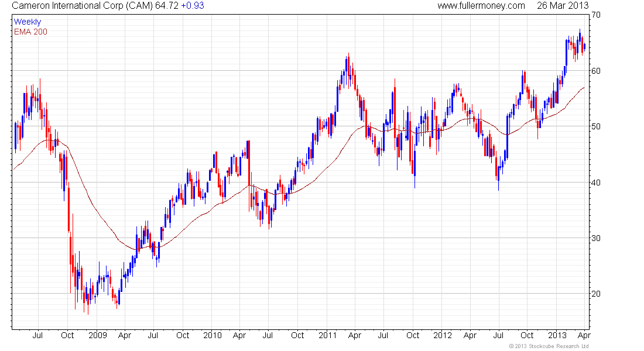Select the 64.72 price value

(166, 6)
